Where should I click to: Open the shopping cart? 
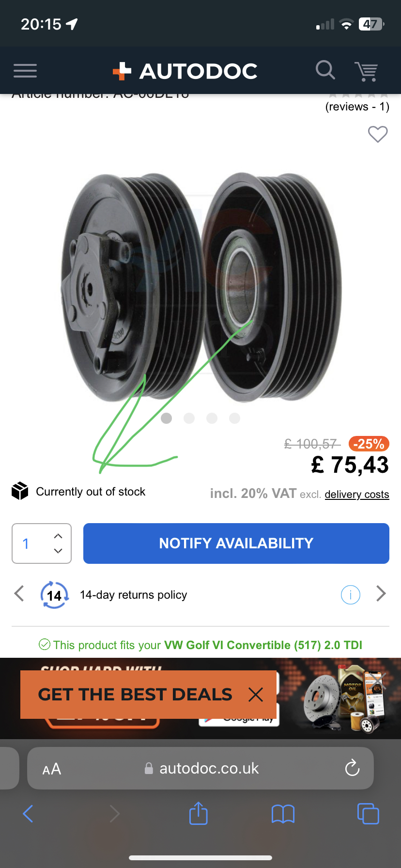(x=366, y=71)
